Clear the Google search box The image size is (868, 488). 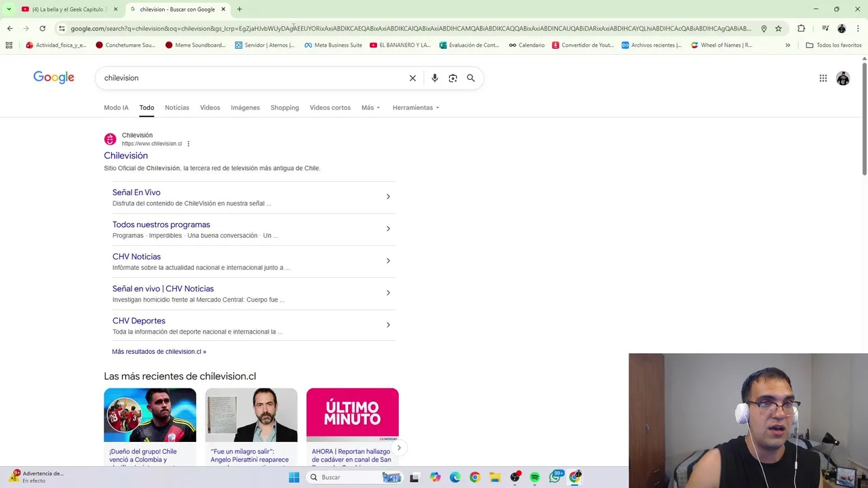[412, 78]
